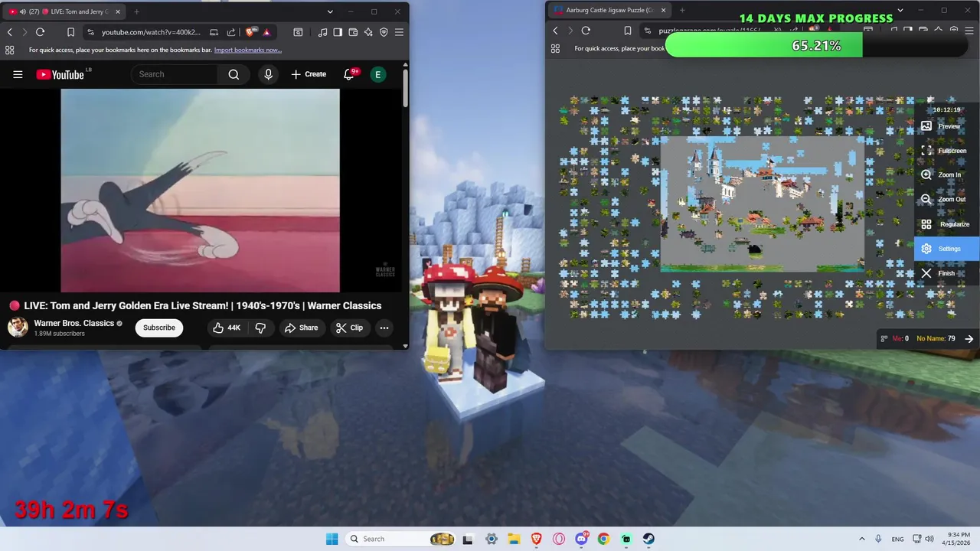The width and height of the screenshot is (980, 551).
Task: Open the browser main menu in the YouTube window
Action: click(399, 32)
